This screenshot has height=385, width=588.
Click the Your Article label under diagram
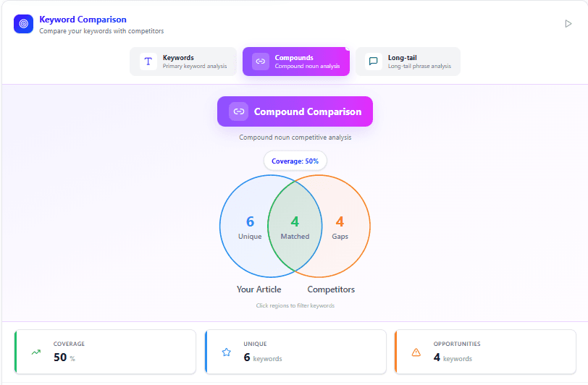click(x=259, y=289)
